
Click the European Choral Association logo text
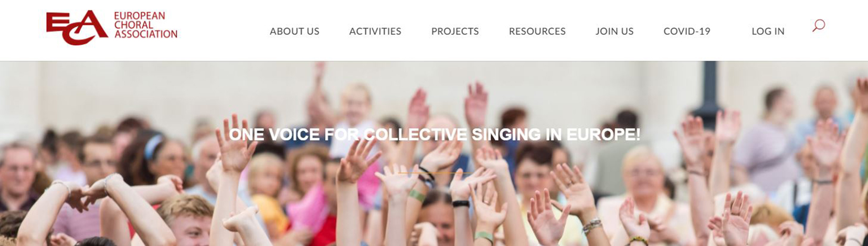point(145,25)
